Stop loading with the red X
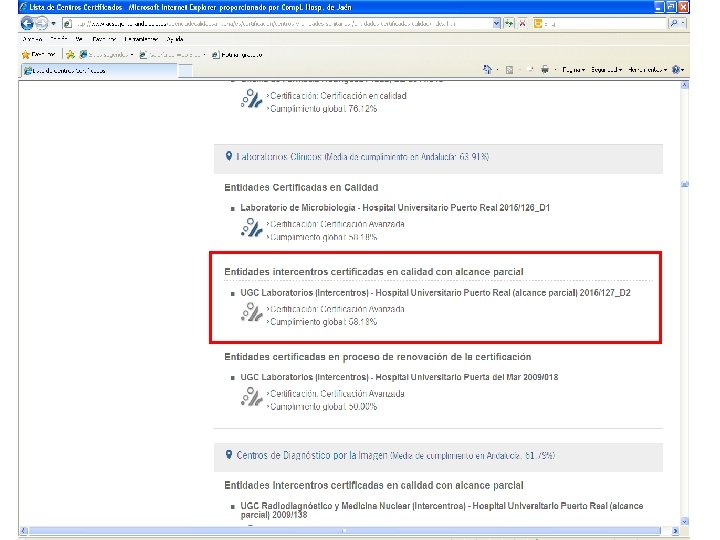 click(x=523, y=23)
